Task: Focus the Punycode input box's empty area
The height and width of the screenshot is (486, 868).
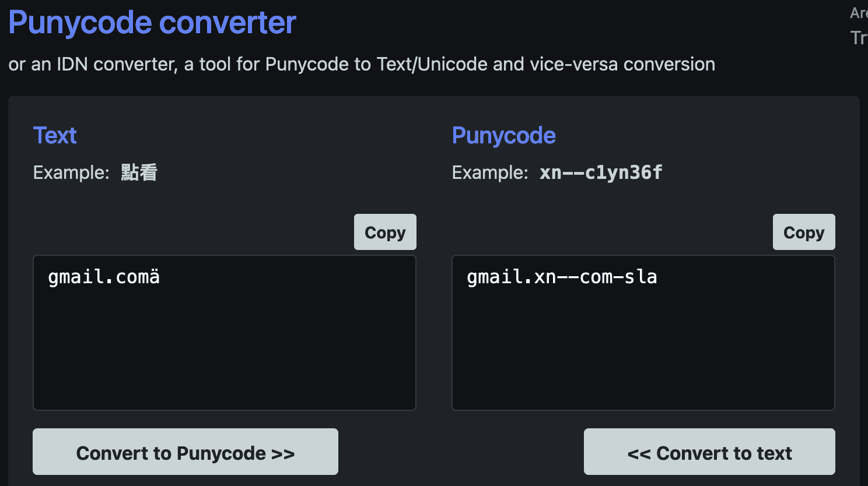Action: coord(643,350)
